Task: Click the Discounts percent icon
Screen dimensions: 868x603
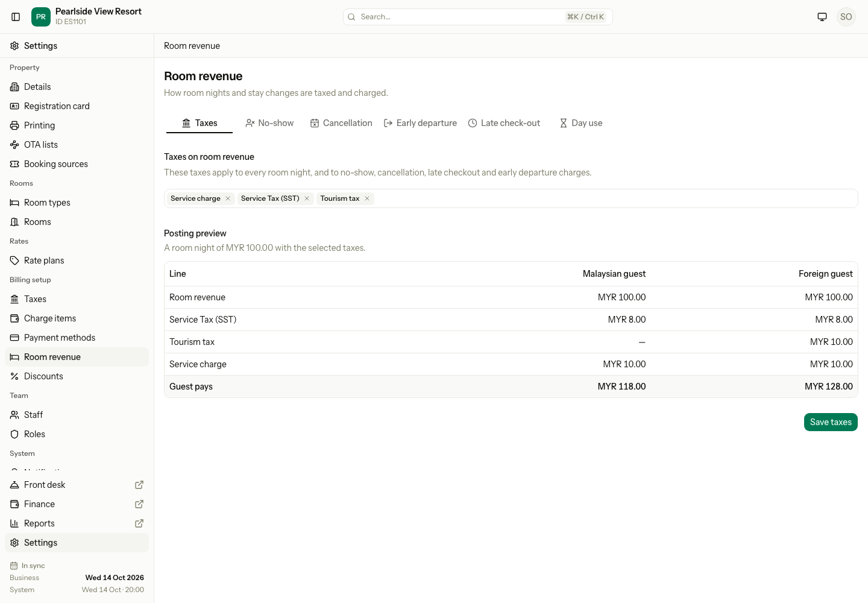Action: point(14,376)
